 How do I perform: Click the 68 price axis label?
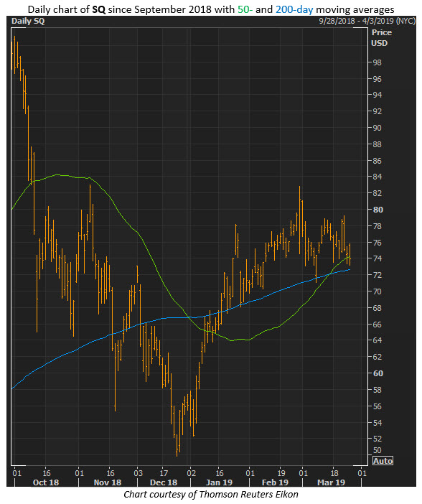coord(377,308)
